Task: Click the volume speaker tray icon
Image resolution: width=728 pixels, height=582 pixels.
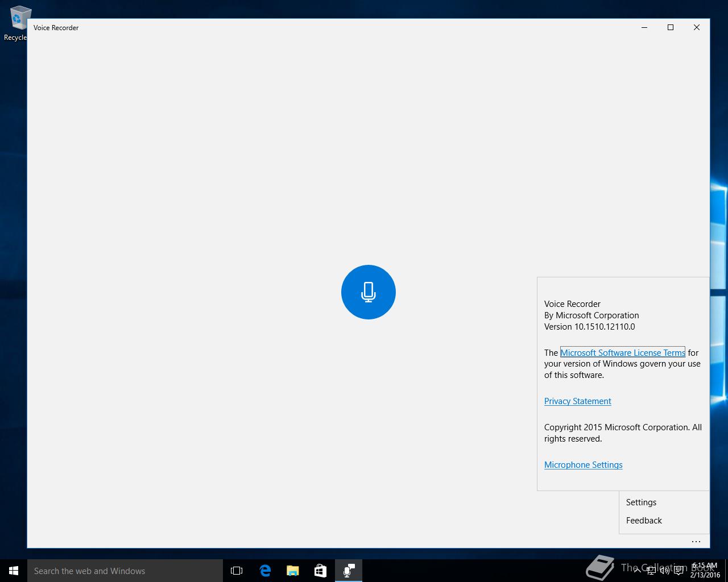Action: 665,571
